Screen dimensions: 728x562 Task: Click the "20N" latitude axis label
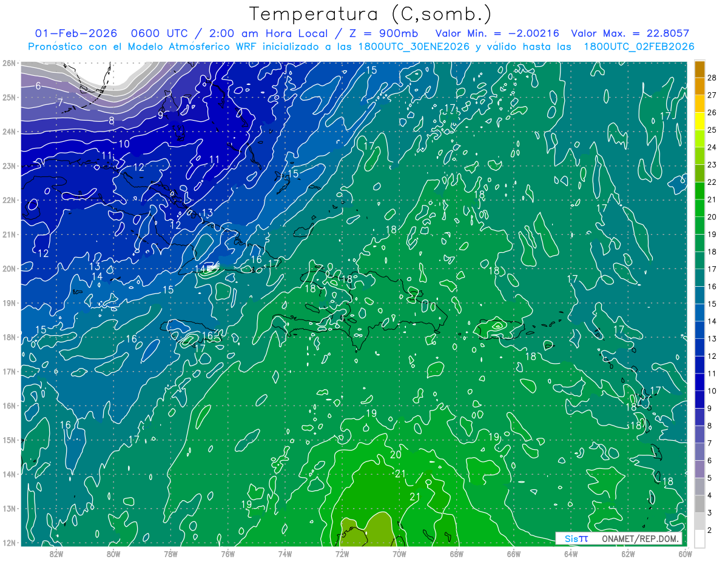tap(8, 269)
